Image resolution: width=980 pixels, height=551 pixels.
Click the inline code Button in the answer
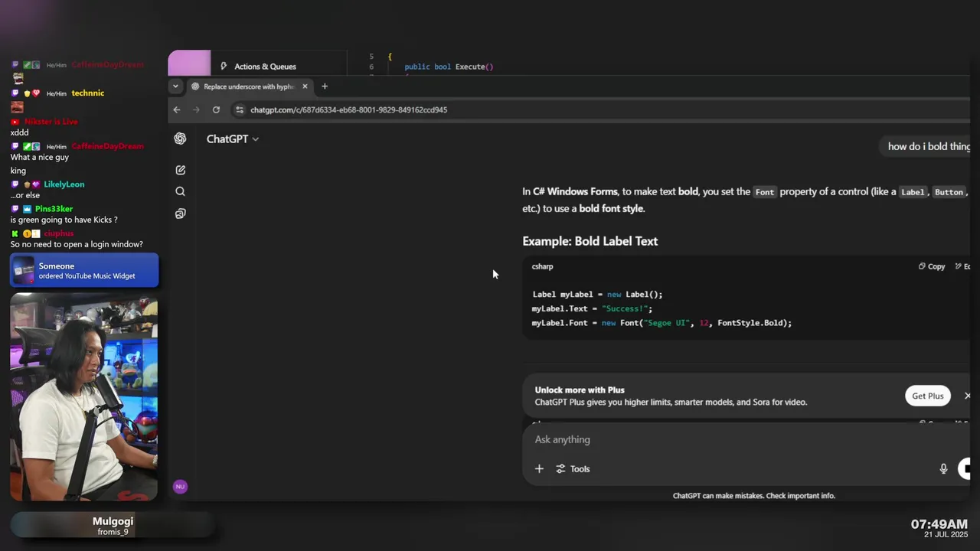(949, 192)
